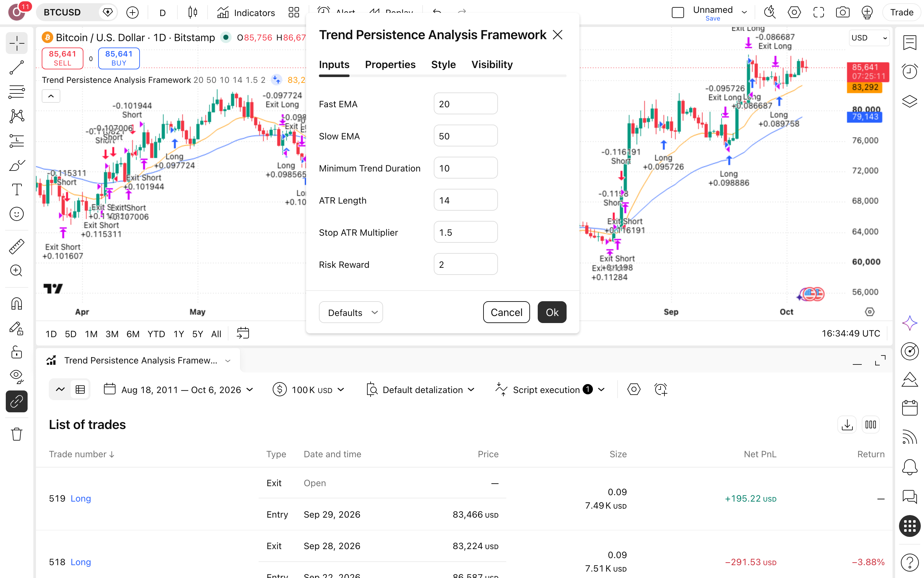Select the crosshair cursor tool
The width and height of the screenshot is (924, 578).
tap(16, 43)
